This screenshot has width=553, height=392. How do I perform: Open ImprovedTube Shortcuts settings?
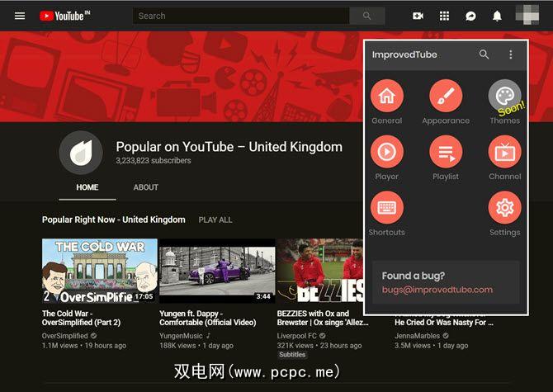coord(387,208)
